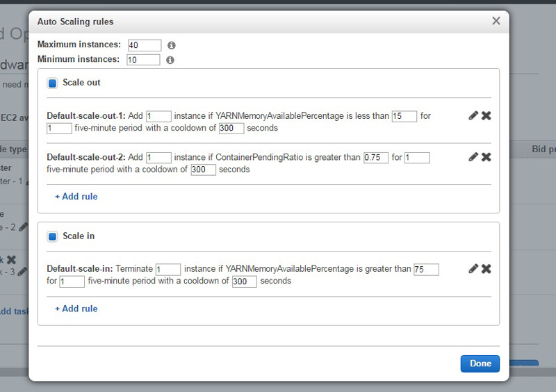Click Default-scale-out-1 five-minute period count field
Viewport: 556px width, 392px height.
(59, 128)
